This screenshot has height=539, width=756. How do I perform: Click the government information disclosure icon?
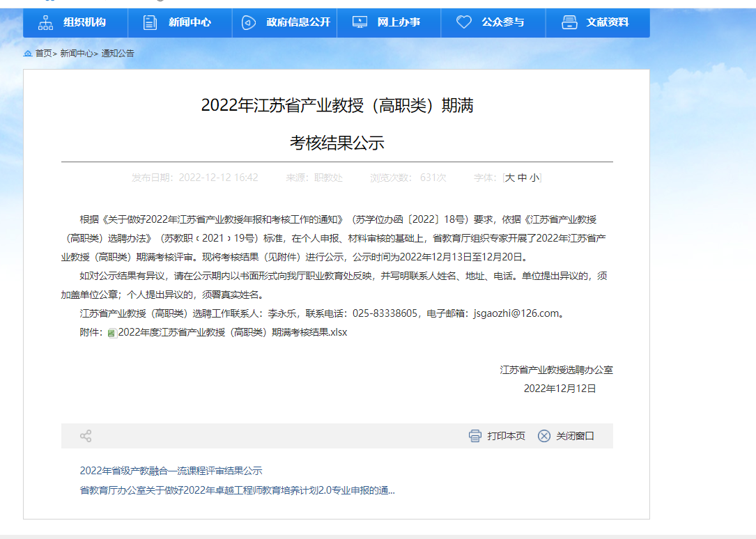[248, 22]
